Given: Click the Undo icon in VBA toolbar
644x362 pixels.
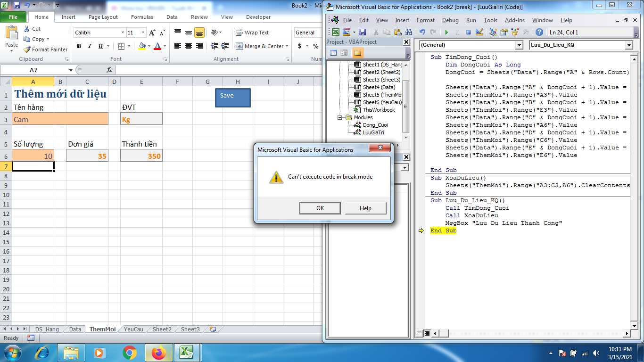Looking at the screenshot, I should click(x=422, y=32).
